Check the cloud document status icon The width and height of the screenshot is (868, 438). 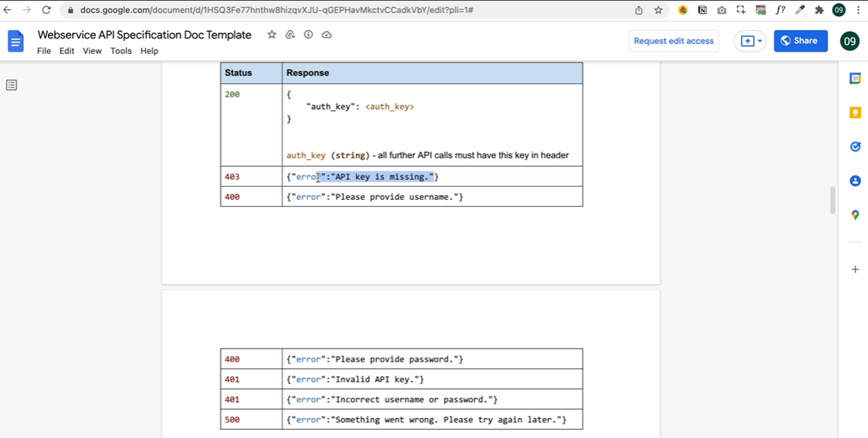(x=327, y=35)
